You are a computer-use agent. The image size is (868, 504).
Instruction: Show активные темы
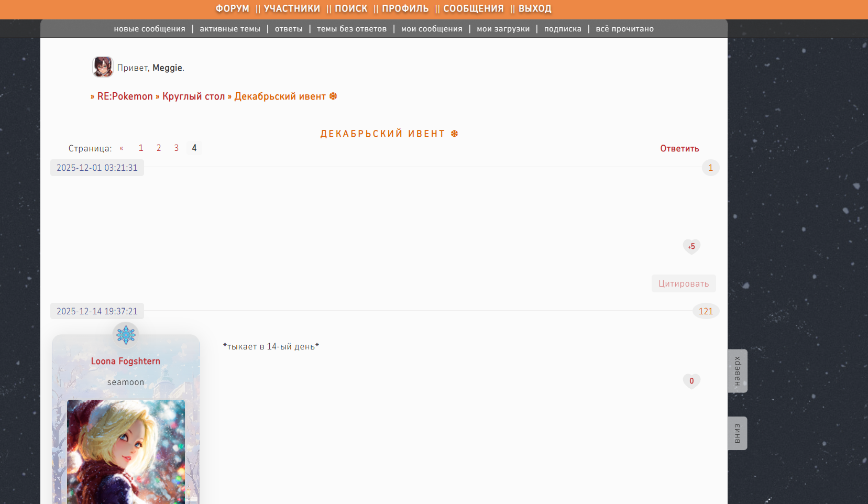coord(230,29)
